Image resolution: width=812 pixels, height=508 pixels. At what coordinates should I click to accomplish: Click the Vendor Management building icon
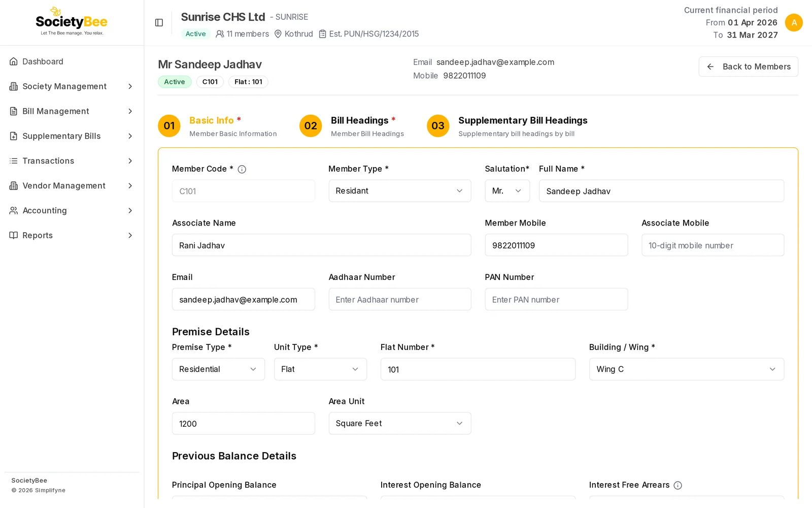[14, 186]
